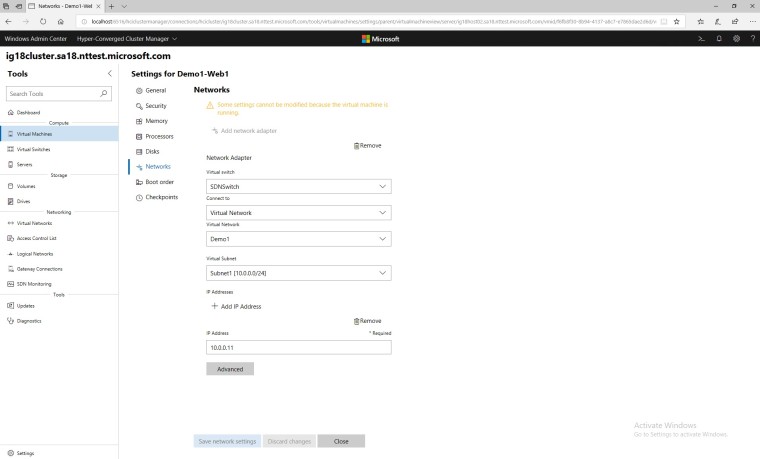Click Discard changes button
This screenshot has height=459, width=760.
289,441
